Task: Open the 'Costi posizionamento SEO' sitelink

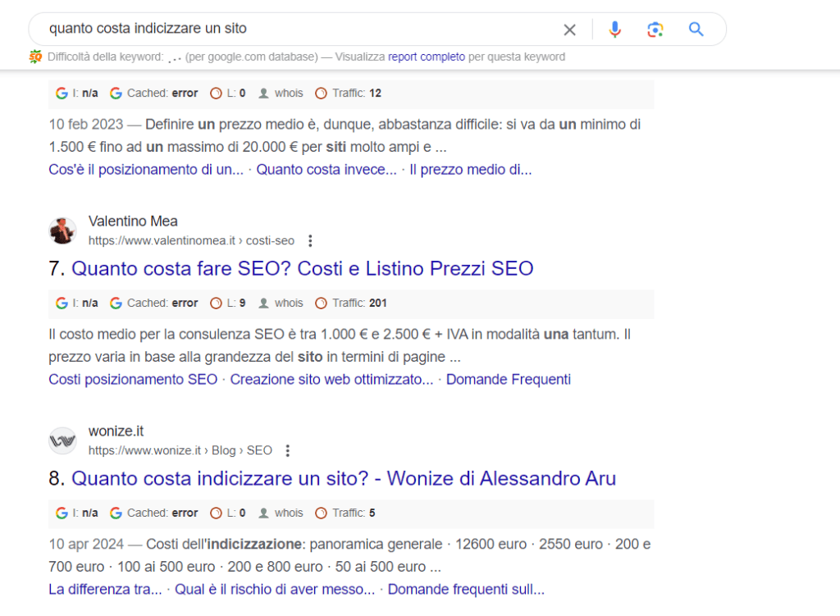Action: click(133, 380)
